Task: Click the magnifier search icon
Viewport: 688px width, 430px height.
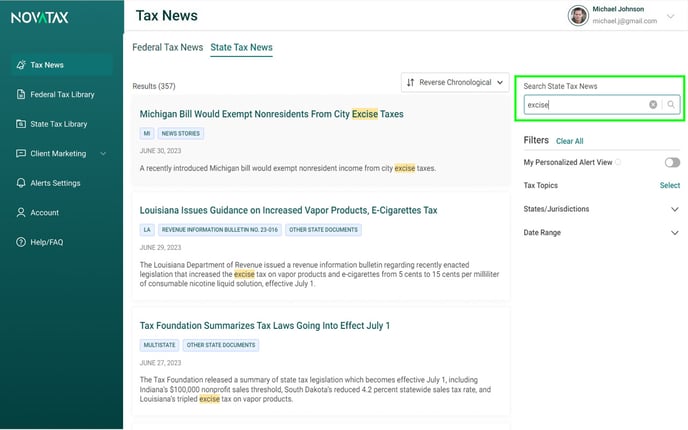Action: point(671,104)
